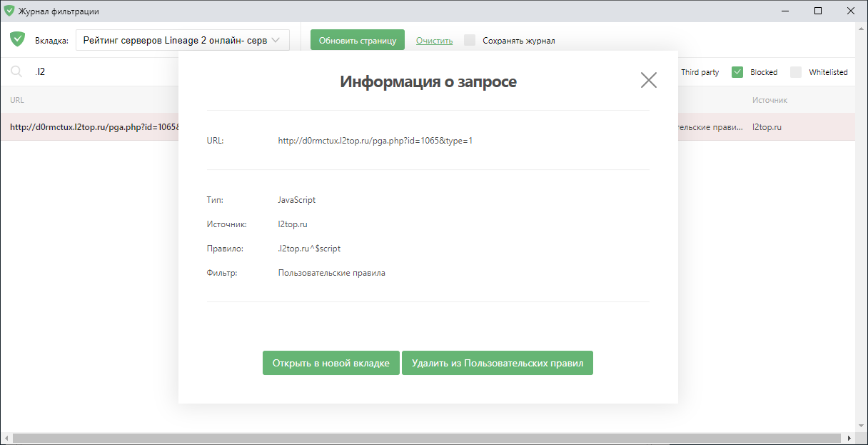Image resolution: width=868 pixels, height=445 pixels.
Task: Click the l2top.ru source link in log row
Action: 765,125
